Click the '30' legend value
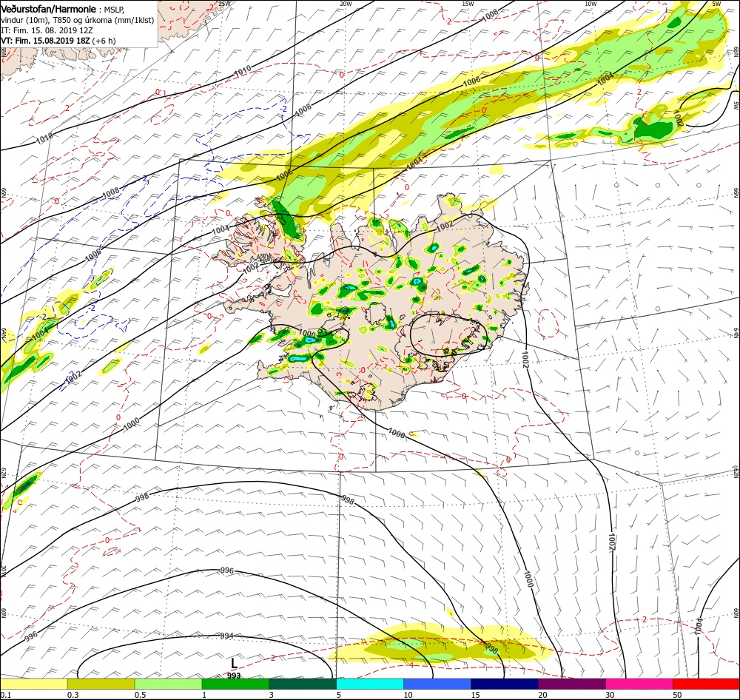This screenshot has width=740, height=700. tap(610, 695)
